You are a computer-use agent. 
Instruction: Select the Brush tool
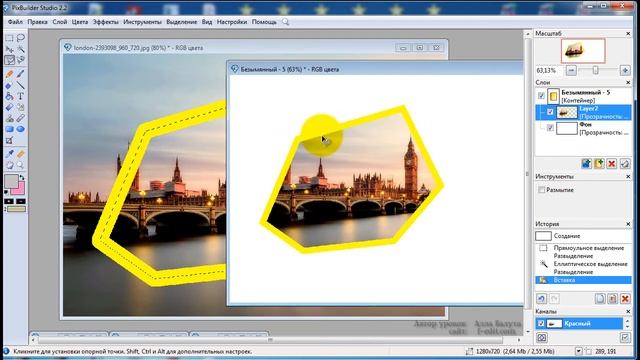[x=20, y=74]
